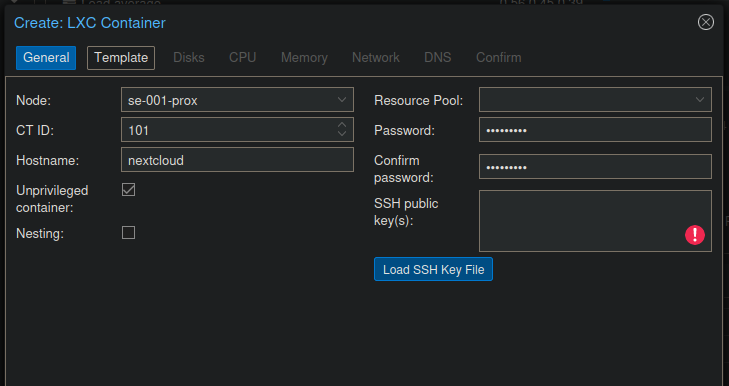The image size is (729, 386).
Task: Click the Create: LXC Container title text
Action: coord(90,23)
